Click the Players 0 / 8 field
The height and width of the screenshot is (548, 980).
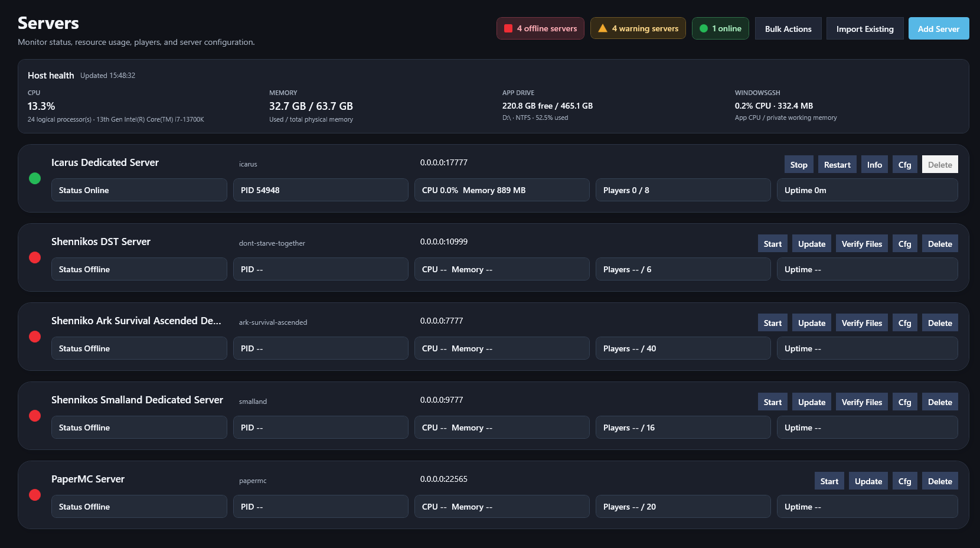click(683, 190)
